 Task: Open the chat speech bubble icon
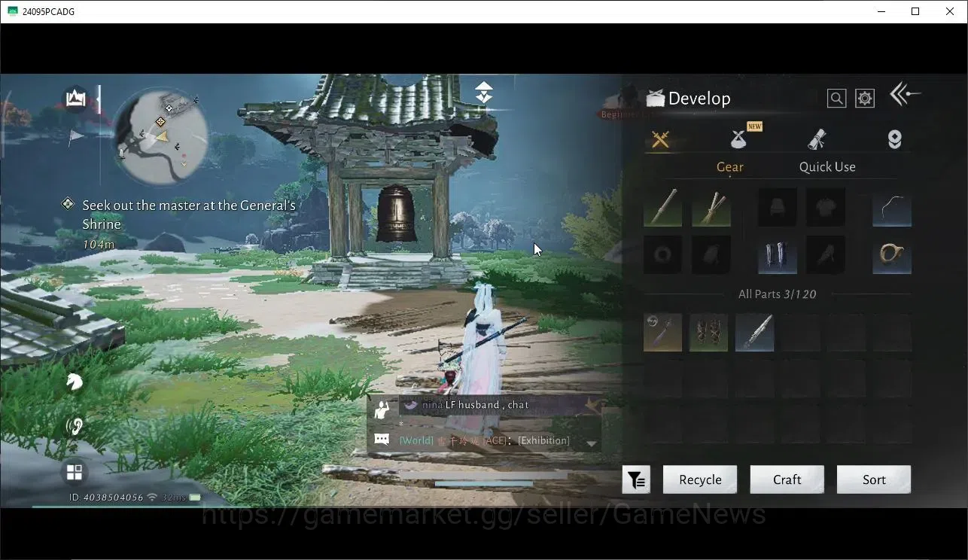(382, 440)
